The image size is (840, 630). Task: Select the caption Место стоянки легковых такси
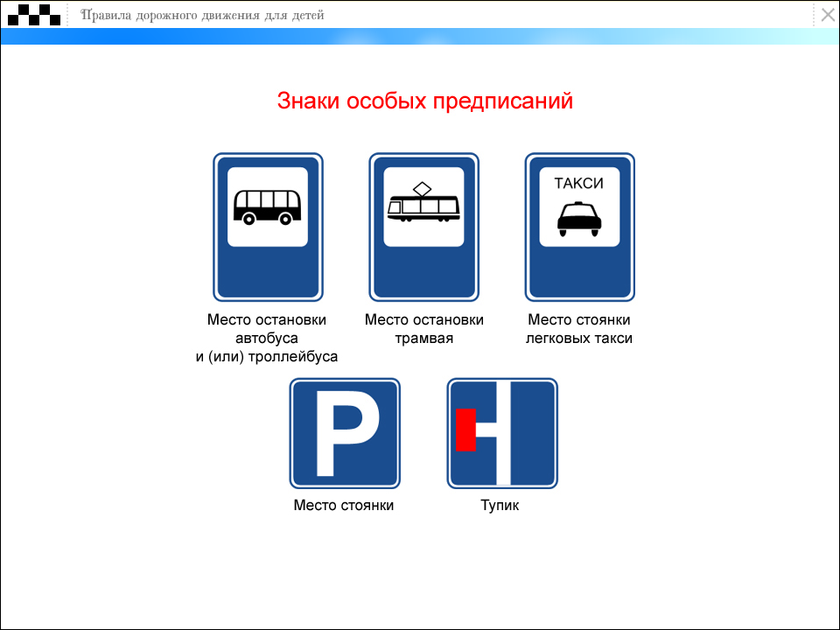click(579, 329)
